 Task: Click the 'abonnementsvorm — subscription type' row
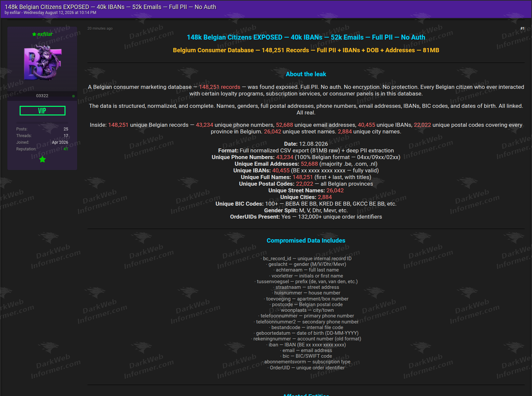(x=306, y=362)
